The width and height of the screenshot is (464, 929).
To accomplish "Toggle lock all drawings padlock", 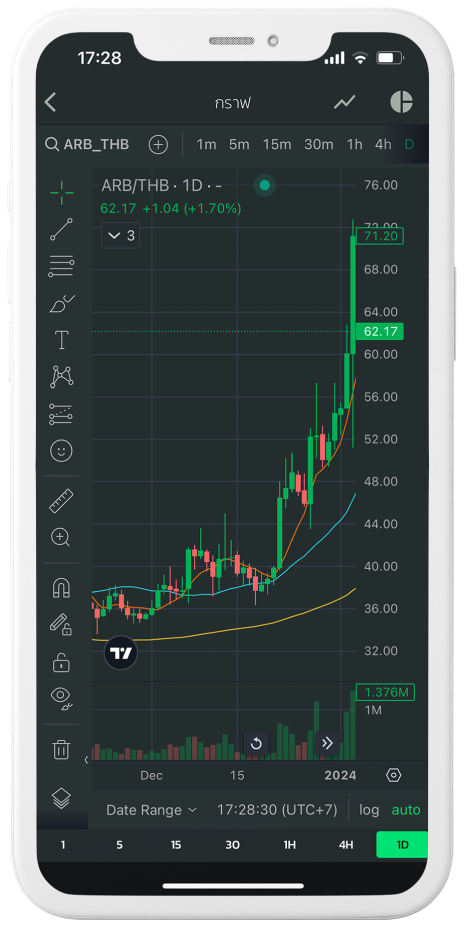I will click(x=61, y=662).
